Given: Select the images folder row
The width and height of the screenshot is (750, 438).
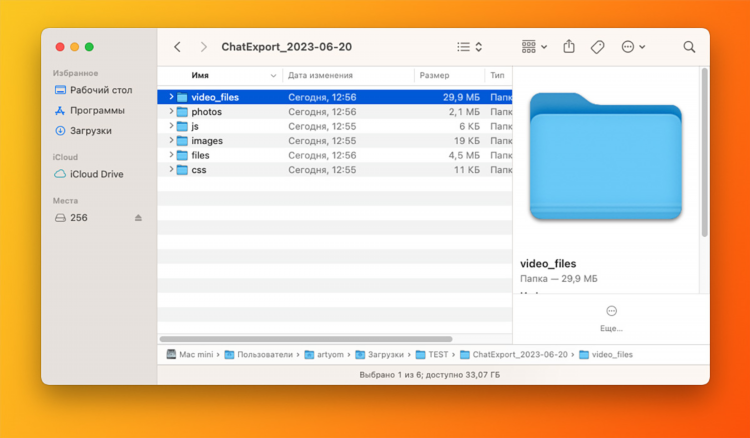Looking at the screenshot, I should click(335, 141).
